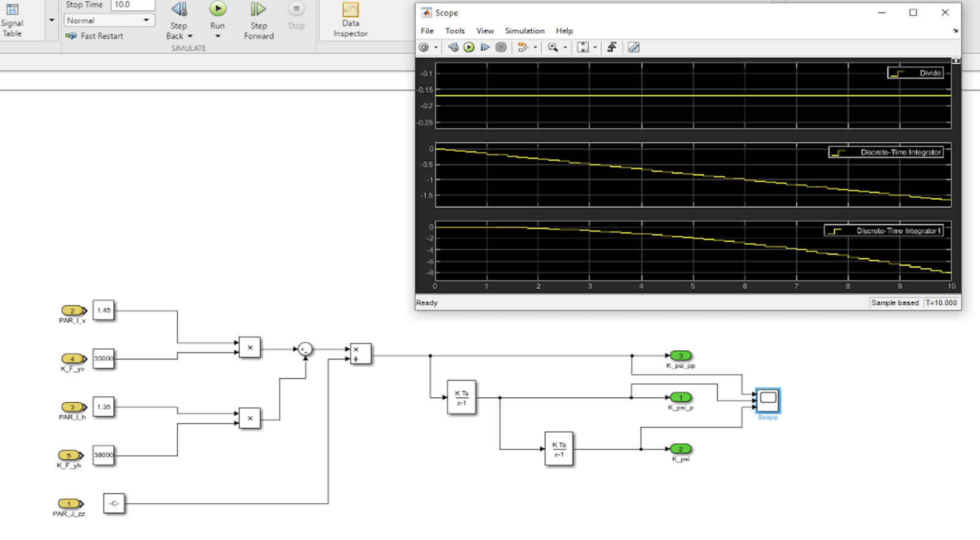
Task: Click the Scope zoom magnifier tool
Action: coord(552,47)
